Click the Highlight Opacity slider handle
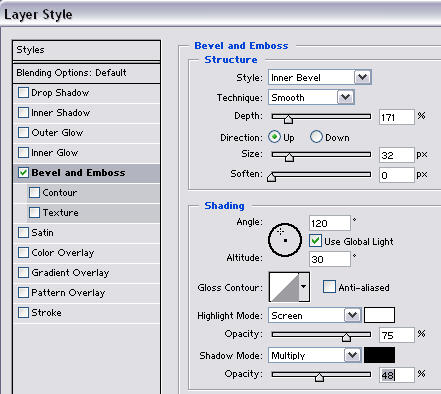Image resolution: width=441 pixels, height=394 pixels. [346, 337]
